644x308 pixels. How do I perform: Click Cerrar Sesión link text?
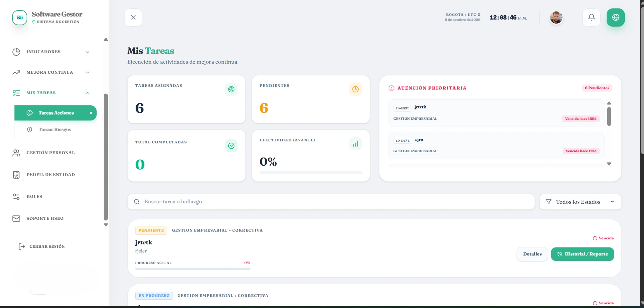click(x=47, y=246)
